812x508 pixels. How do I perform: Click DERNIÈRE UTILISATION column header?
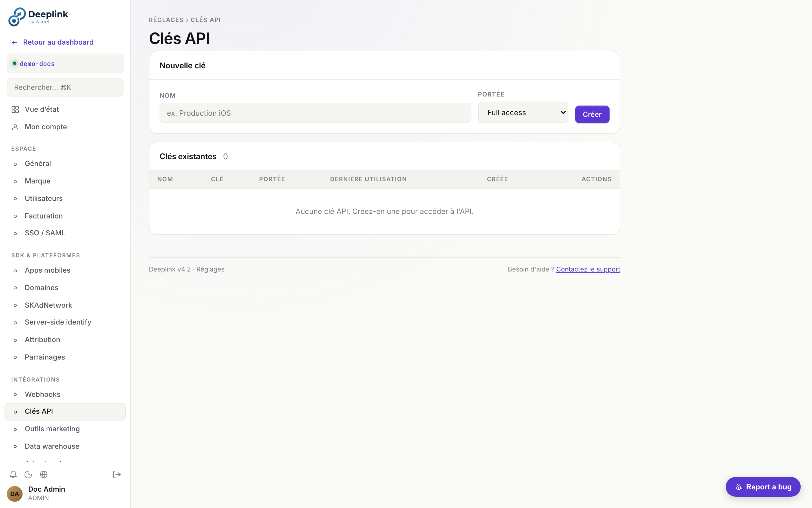click(369, 179)
